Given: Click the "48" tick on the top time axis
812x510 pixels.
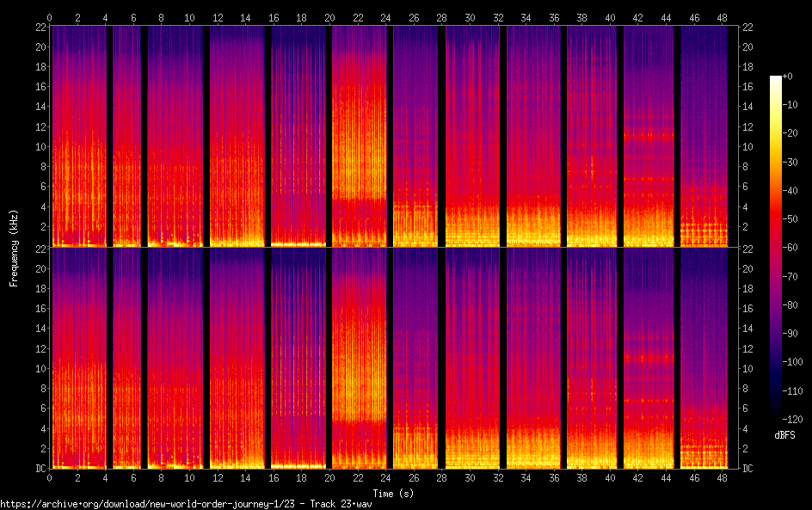Looking at the screenshot, I should 722,16.
